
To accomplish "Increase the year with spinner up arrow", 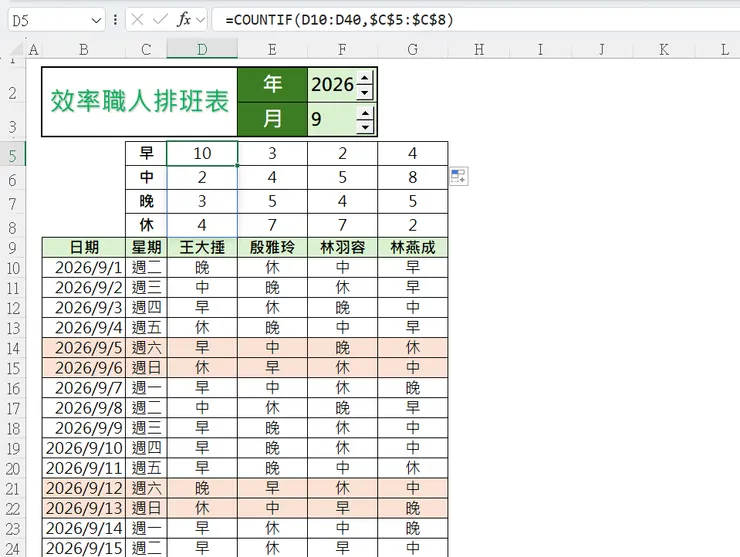I will point(365,78).
